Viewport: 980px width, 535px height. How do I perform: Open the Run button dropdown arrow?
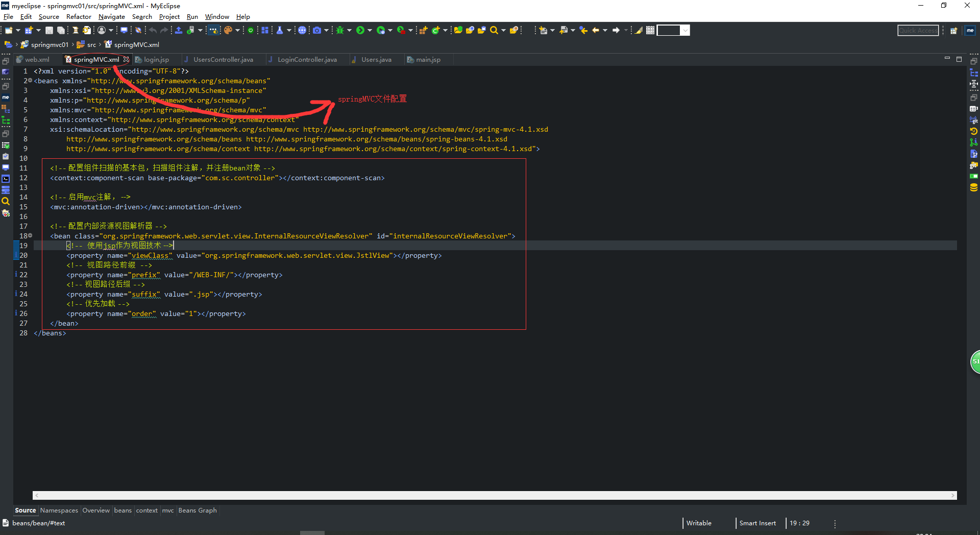coord(370,31)
